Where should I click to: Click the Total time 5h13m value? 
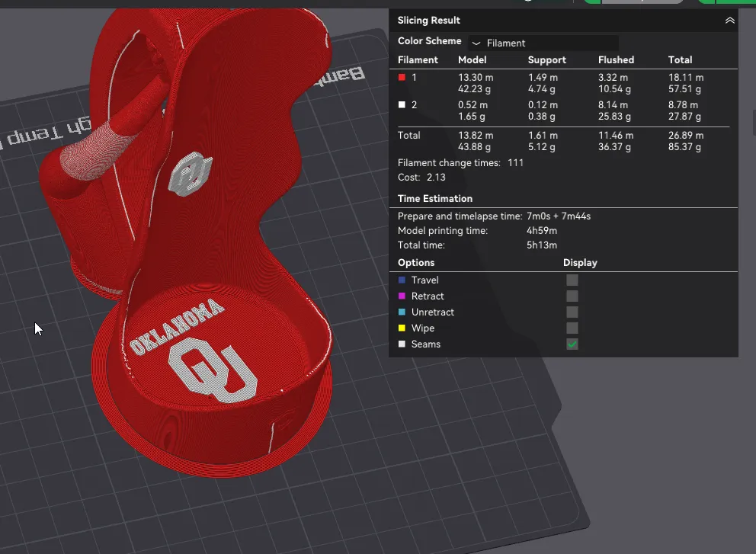[x=541, y=245]
